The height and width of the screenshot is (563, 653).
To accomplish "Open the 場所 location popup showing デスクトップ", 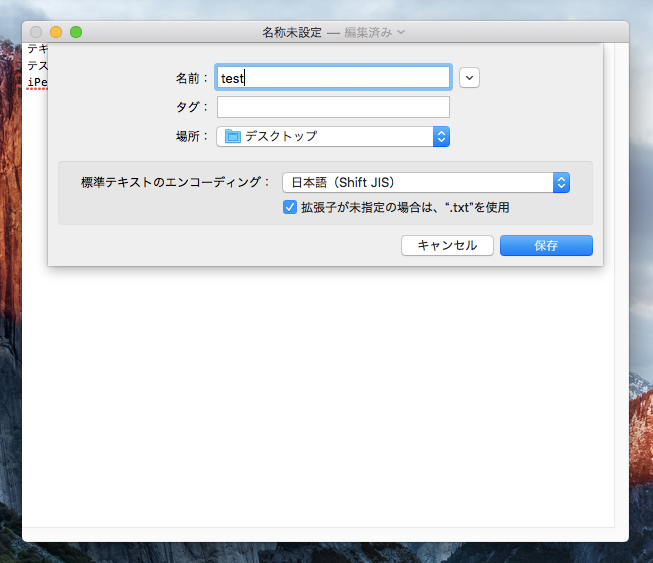I will 333,137.
